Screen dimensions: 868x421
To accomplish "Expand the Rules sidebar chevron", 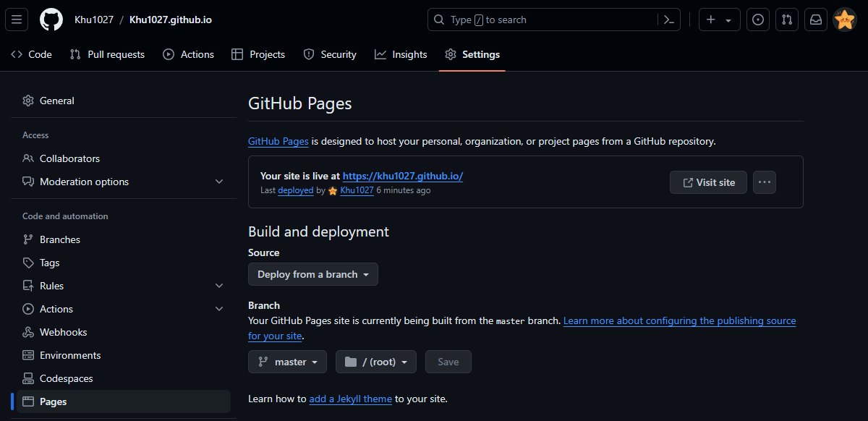I will (x=220, y=286).
